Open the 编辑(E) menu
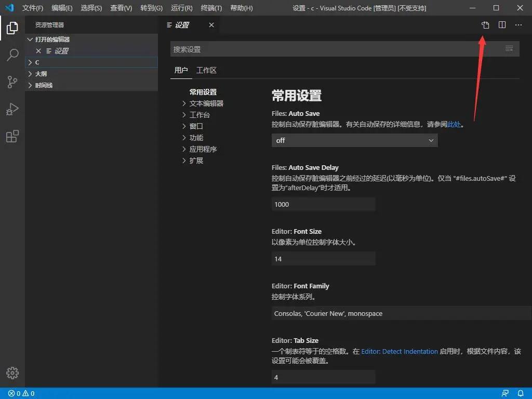This screenshot has width=532, height=399. 62,8
